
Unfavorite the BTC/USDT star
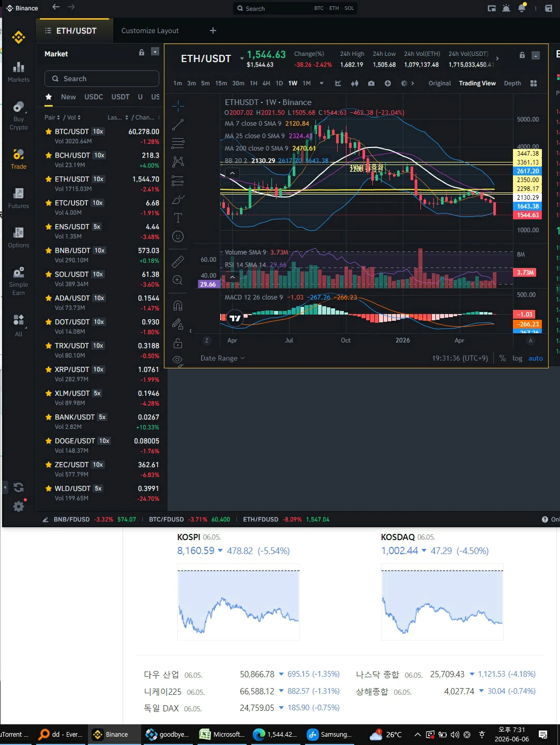[49, 131]
